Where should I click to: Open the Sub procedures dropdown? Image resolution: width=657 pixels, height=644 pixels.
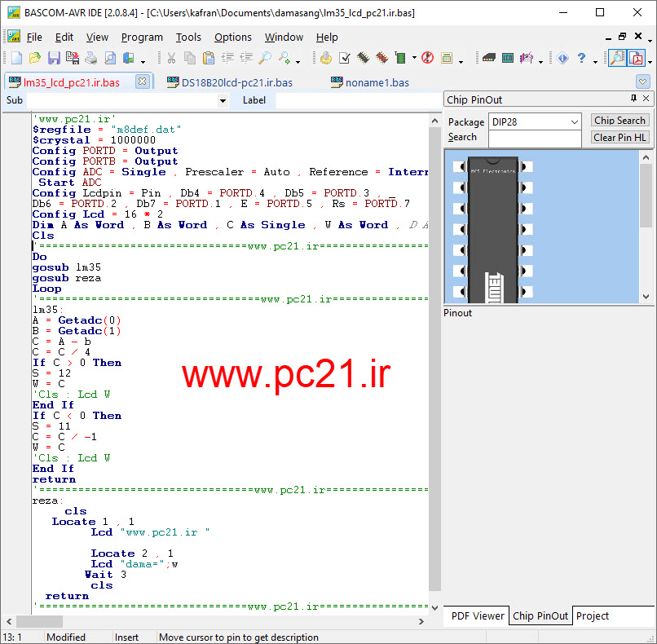pos(223,100)
